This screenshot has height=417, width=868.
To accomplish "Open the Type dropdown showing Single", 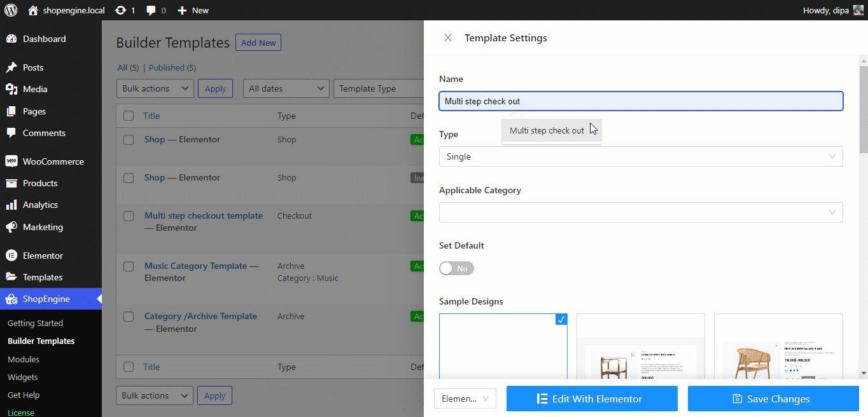I will coord(641,156).
